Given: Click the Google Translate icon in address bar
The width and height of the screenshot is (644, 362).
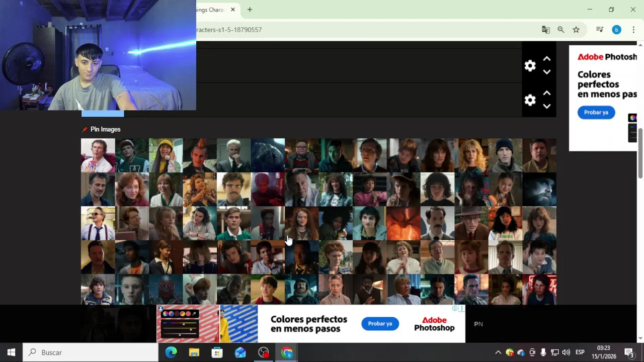Looking at the screenshot, I should (x=545, y=30).
